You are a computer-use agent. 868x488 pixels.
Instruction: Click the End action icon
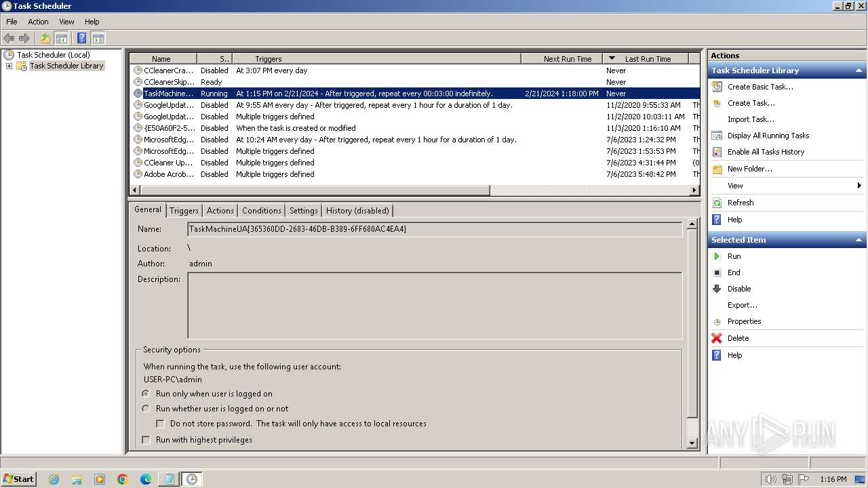click(x=717, y=272)
